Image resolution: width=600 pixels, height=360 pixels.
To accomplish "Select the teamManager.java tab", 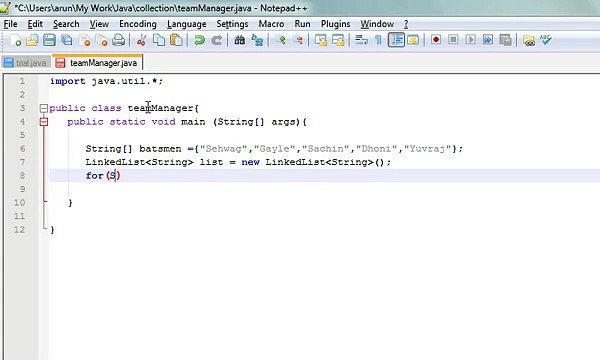I will point(98,62).
